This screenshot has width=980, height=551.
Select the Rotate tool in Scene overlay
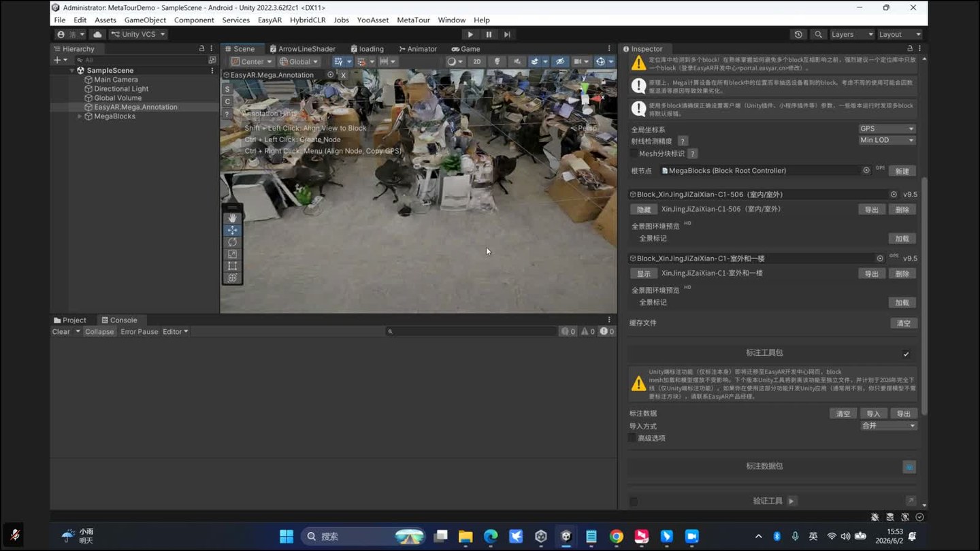(232, 242)
